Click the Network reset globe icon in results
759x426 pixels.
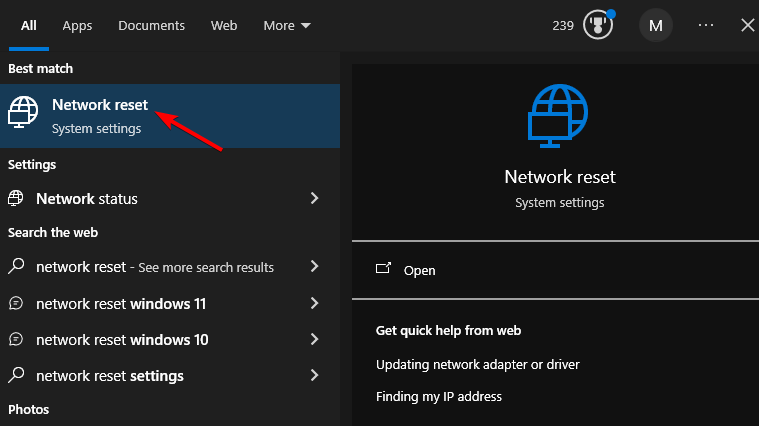coord(22,112)
